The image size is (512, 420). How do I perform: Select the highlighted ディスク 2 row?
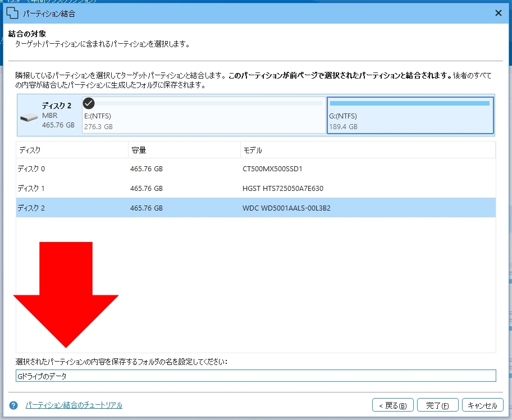255,208
